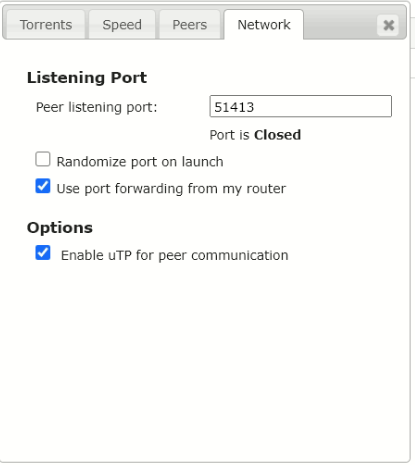Click the 'Randomize port on launch' label text
This screenshot has height=465, width=415.
140,162
